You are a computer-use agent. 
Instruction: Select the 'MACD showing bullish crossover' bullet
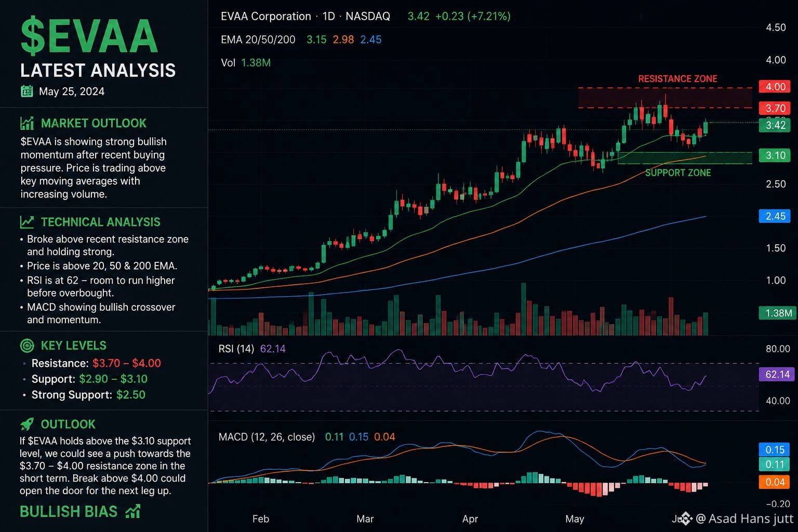(x=101, y=313)
